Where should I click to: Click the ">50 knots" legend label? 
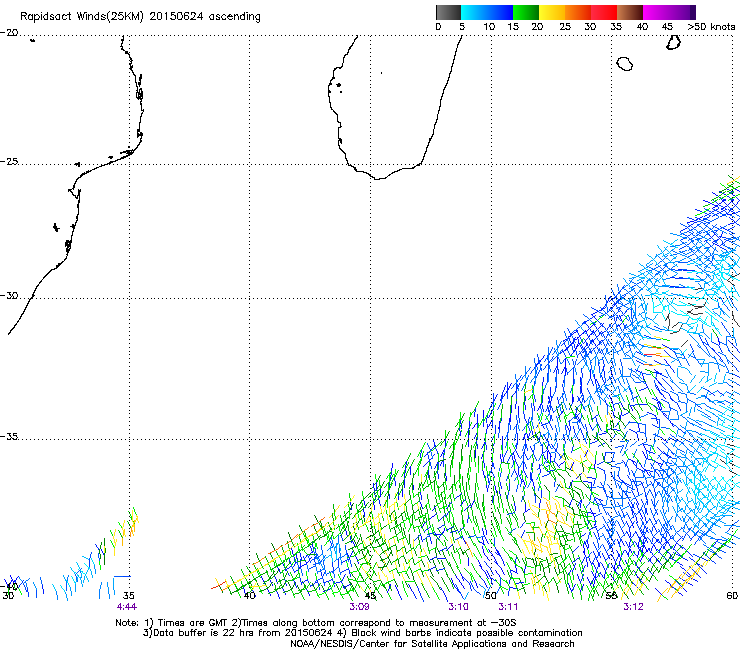tap(711, 27)
